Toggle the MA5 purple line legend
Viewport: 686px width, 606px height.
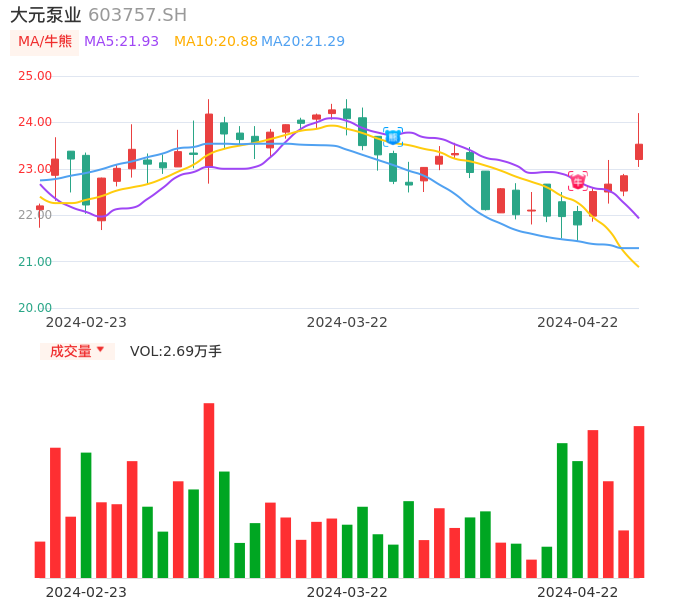click(x=121, y=41)
